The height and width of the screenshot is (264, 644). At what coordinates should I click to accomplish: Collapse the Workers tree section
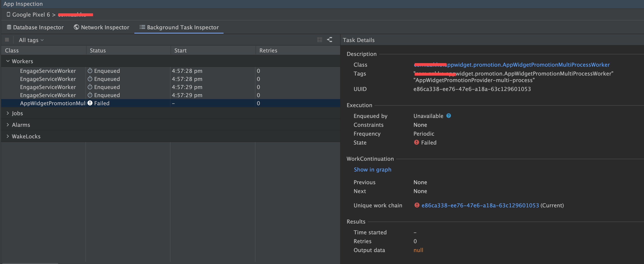(8, 61)
